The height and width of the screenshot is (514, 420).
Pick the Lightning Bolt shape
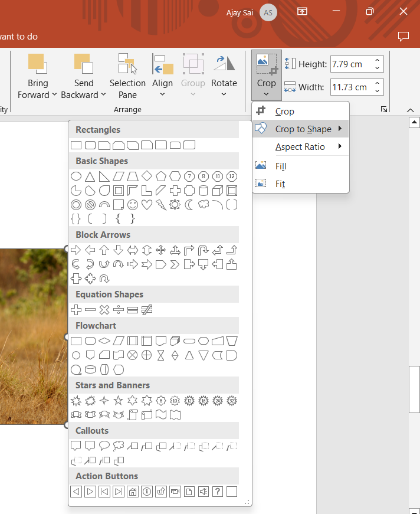(161, 205)
